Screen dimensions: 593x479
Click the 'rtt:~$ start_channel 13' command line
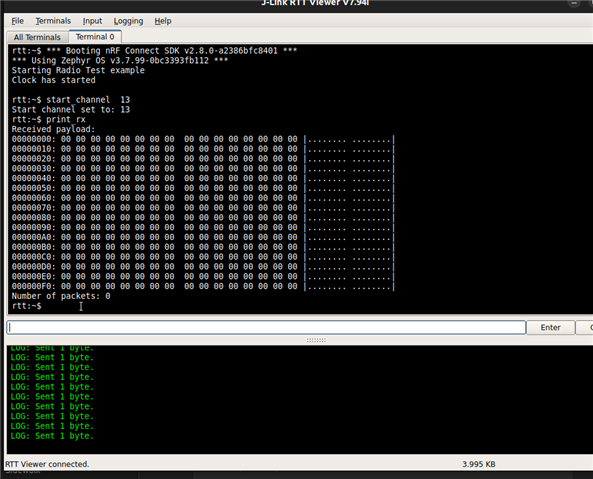71,100
